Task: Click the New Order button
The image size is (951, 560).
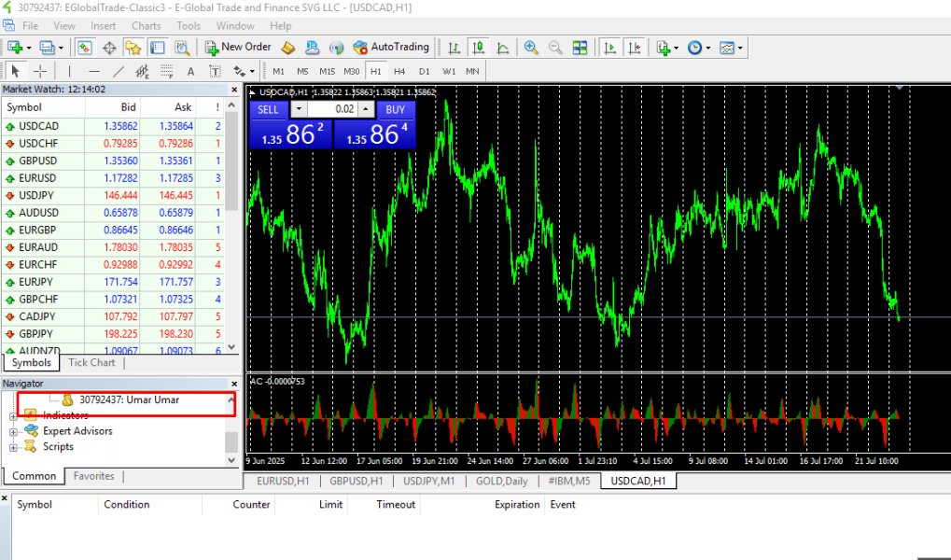Action: [238, 48]
